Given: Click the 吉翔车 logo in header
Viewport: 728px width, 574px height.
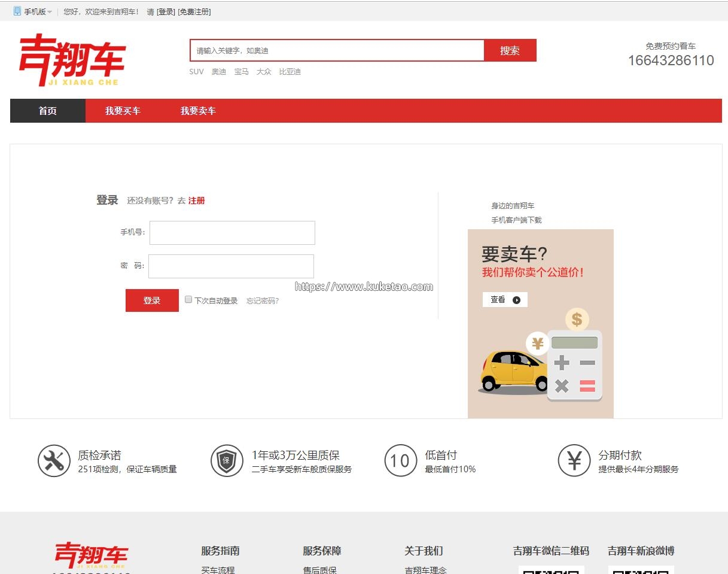Looking at the screenshot, I should [x=72, y=60].
